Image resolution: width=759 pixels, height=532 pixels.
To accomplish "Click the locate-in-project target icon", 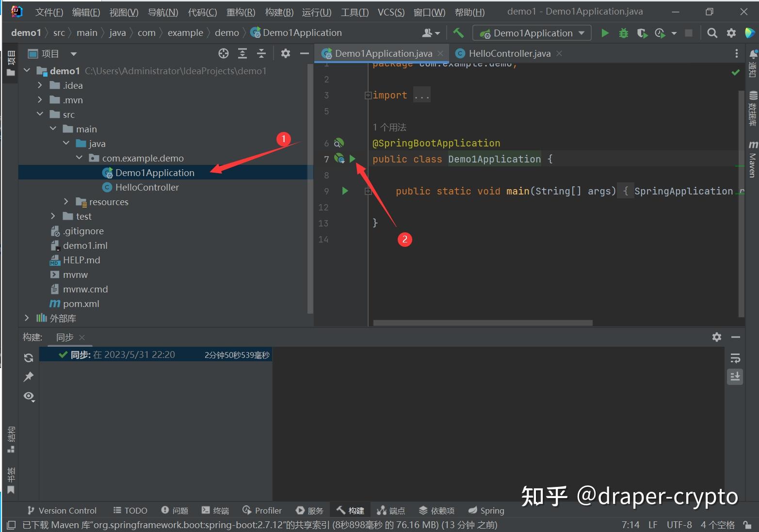I will [x=223, y=53].
